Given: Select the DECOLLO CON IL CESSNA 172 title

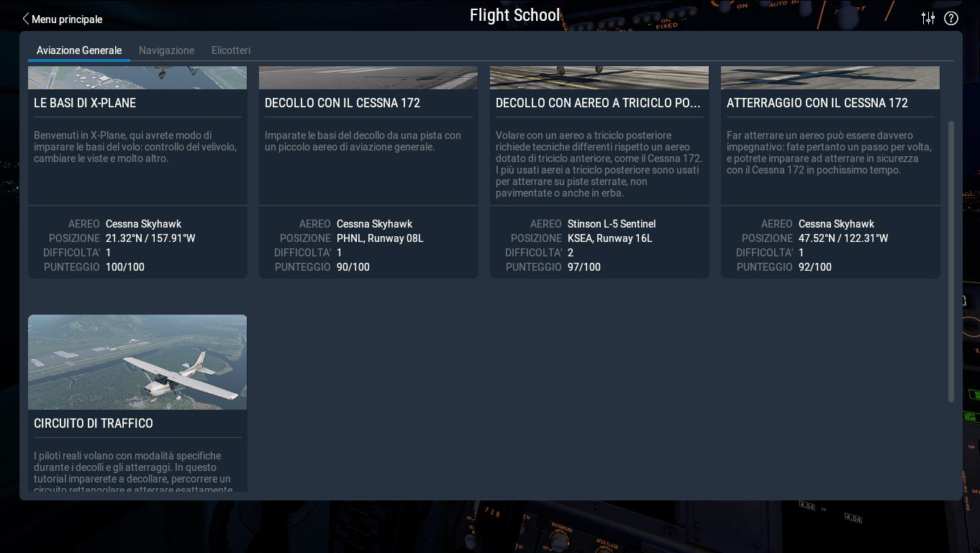Looking at the screenshot, I should click(342, 103).
